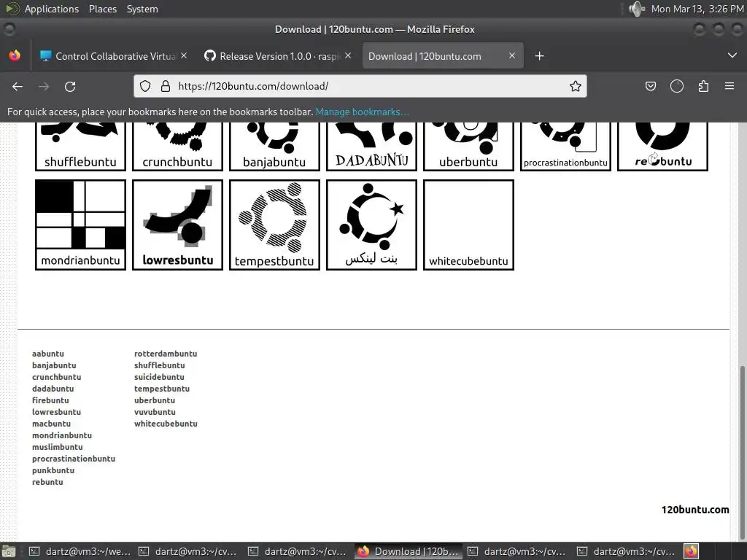
Task: Expand the list all tabs chevron
Action: [x=732, y=55]
